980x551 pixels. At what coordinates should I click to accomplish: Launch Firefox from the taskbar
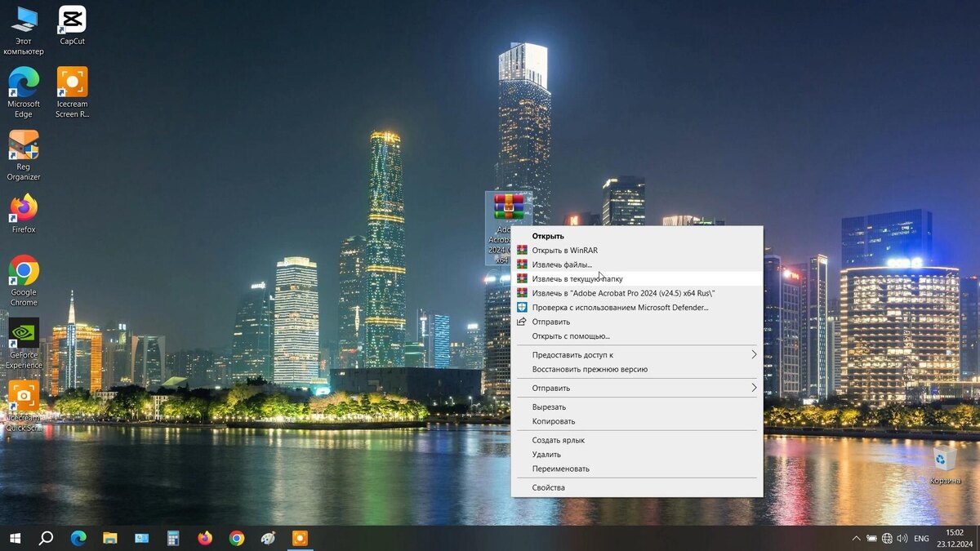click(x=205, y=538)
